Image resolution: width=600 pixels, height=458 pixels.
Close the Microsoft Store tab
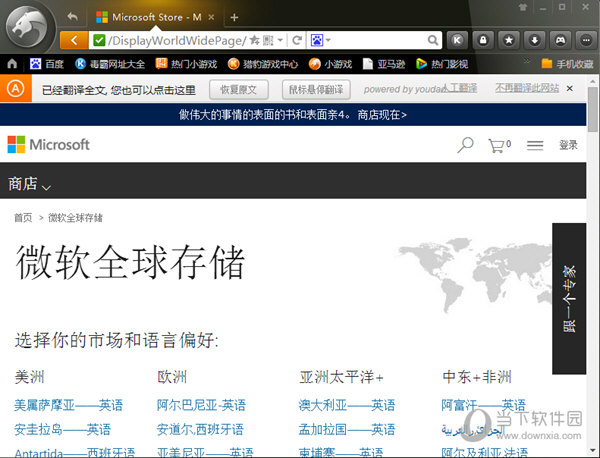[x=211, y=17]
